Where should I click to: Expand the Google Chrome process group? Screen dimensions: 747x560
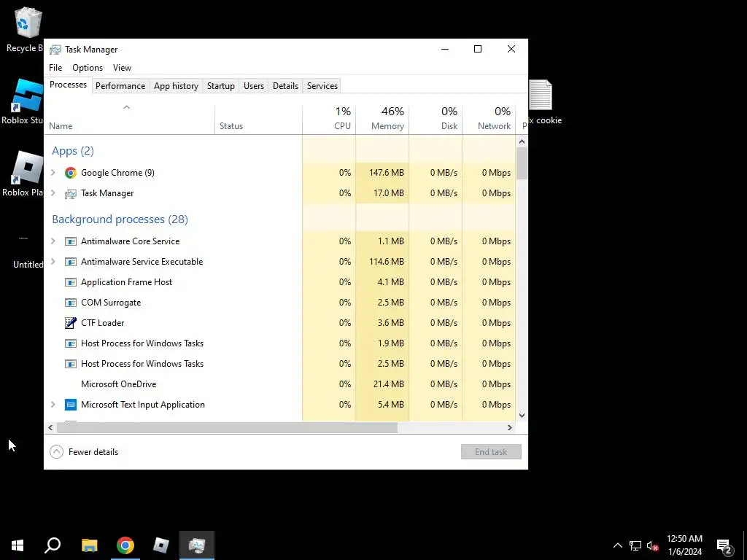(x=53, y=173)
